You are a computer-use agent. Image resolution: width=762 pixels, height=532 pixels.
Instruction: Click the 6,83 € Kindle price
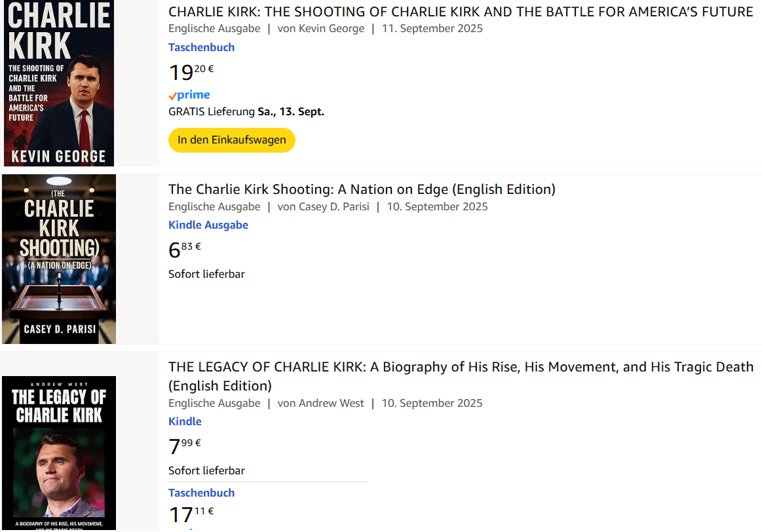tap(184, 250)
